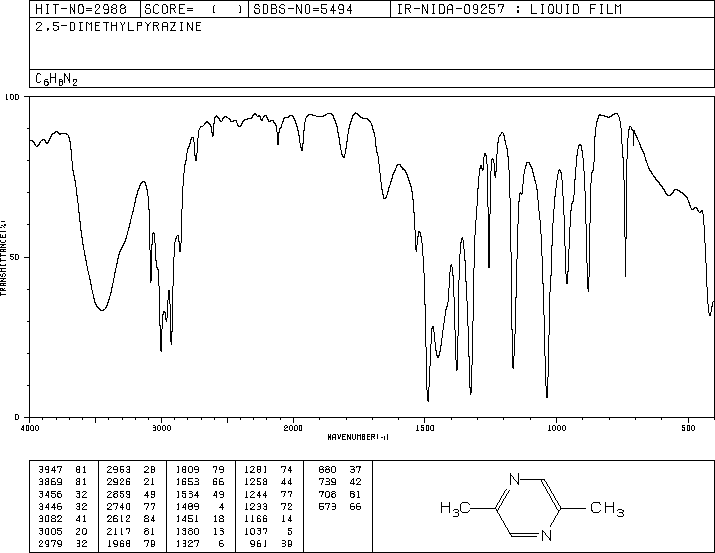Click peak table entry 1166
Screen dimensions: 715x553
256,519
